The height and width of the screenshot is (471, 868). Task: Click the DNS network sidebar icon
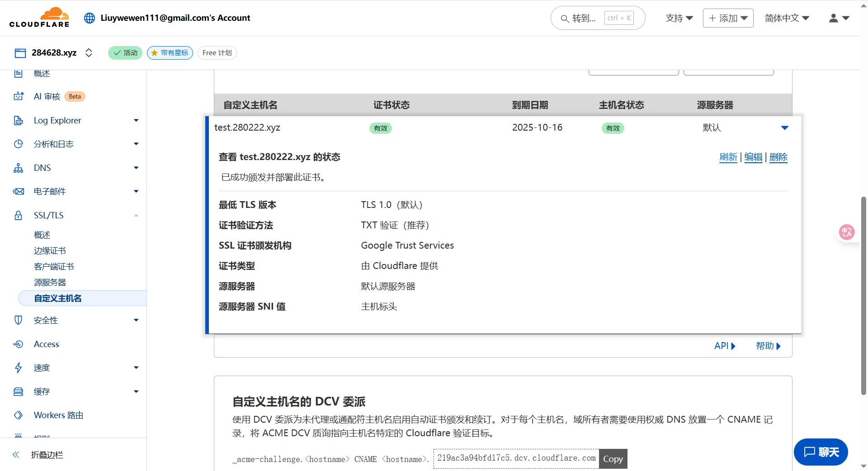coord(19,168)
